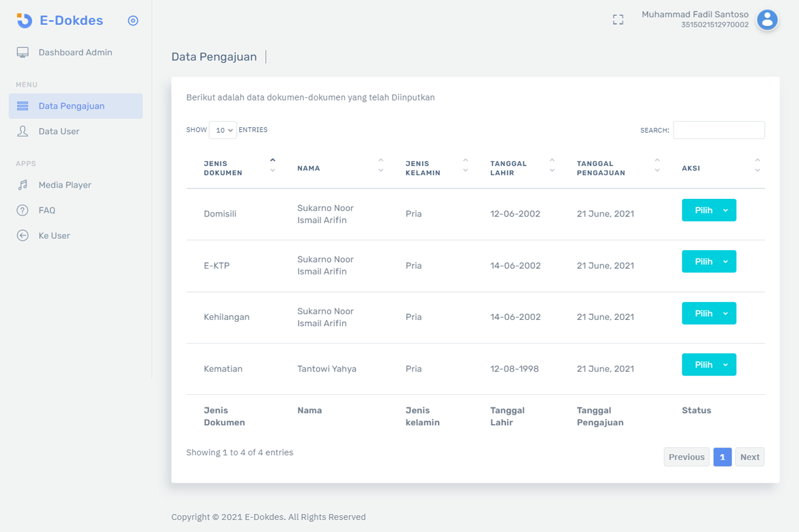Open the show entries count dropdown
The width and height of the screenshot is (799, 532).
[222, 130]
